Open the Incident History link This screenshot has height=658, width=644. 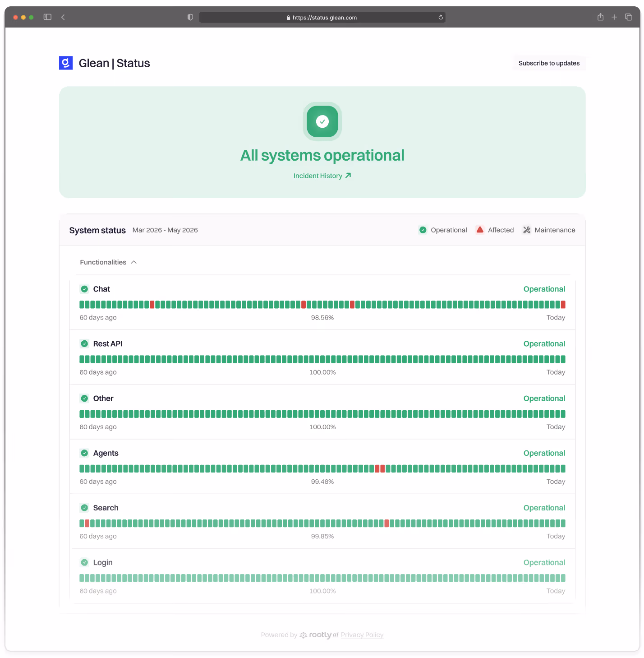coord(322,176)
